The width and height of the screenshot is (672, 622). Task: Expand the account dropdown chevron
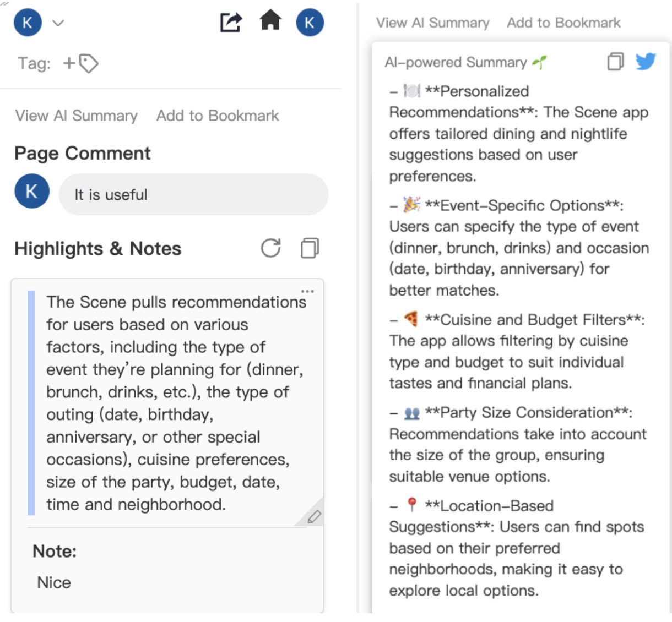tap(58, 23)
